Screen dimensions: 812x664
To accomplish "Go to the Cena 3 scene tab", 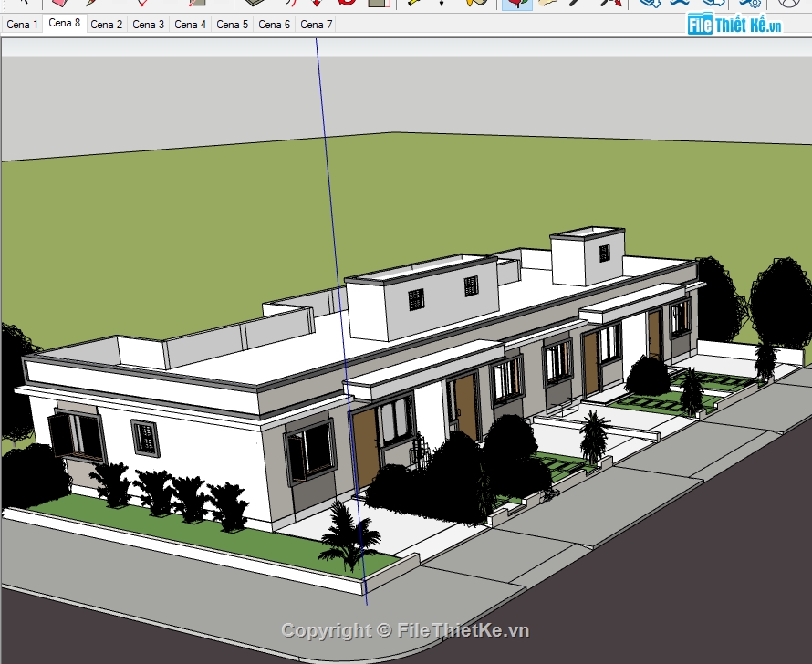I will [148, 25].
